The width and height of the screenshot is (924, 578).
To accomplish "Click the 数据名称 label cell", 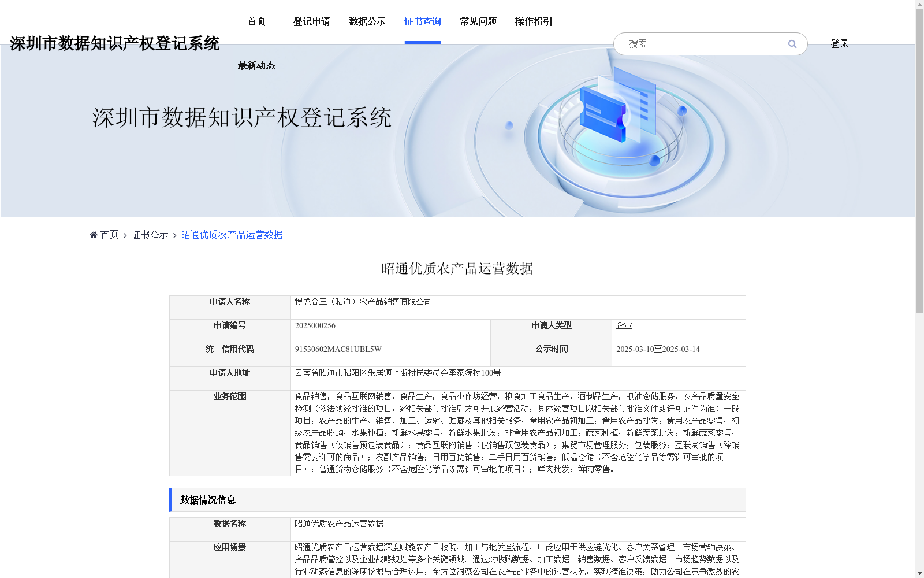I will tap(230, 529).
